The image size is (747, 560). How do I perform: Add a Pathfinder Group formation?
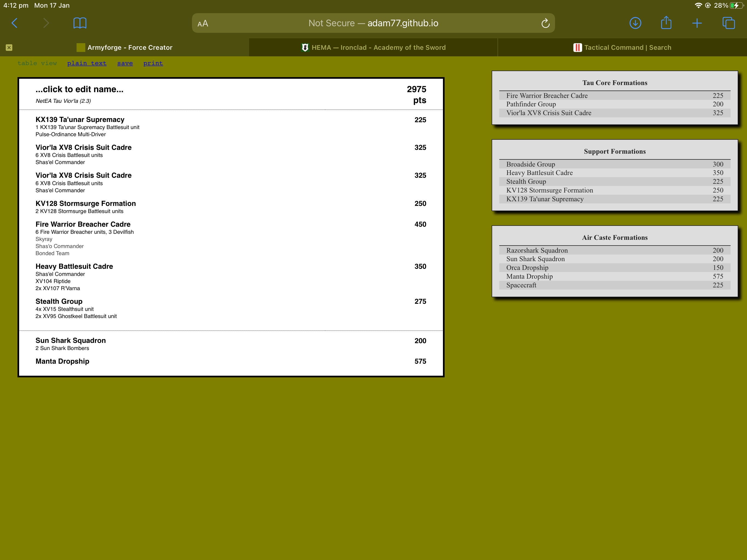pyautogui.click(x=531, y=104)
